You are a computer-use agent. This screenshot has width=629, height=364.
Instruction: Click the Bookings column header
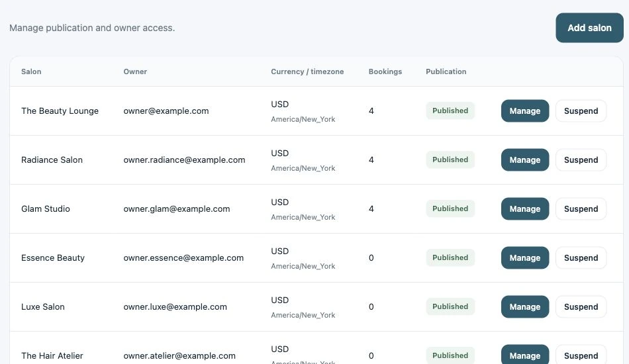(x=385, y=71)
